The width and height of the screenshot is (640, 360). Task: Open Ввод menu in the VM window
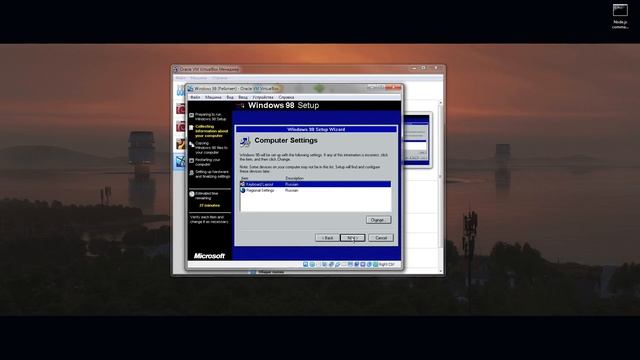pyautogui.click(x=243, y=98)
